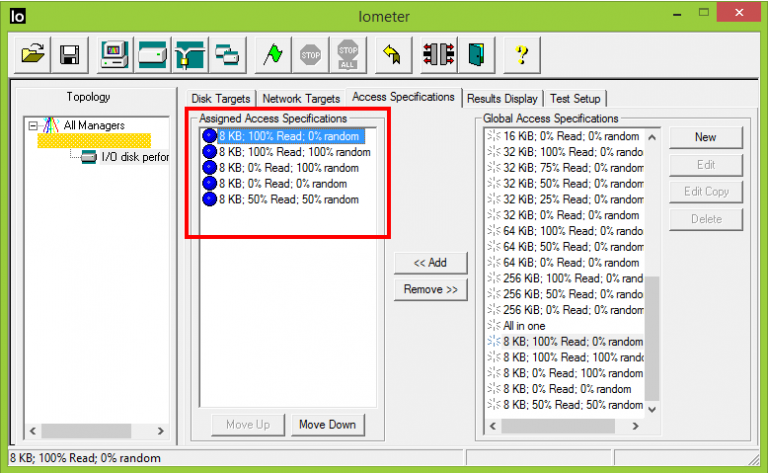Click the Exit door icon

pyautogui.click(x=474, y=55)
